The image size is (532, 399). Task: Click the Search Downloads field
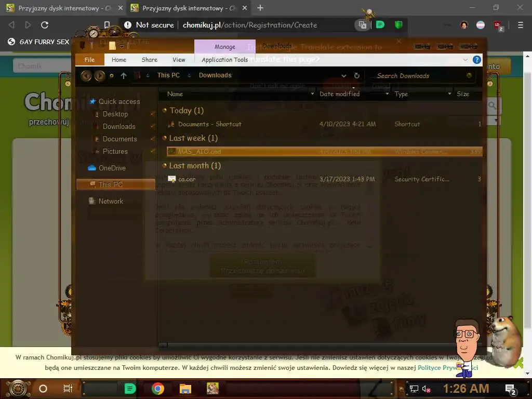click(421, 76)
